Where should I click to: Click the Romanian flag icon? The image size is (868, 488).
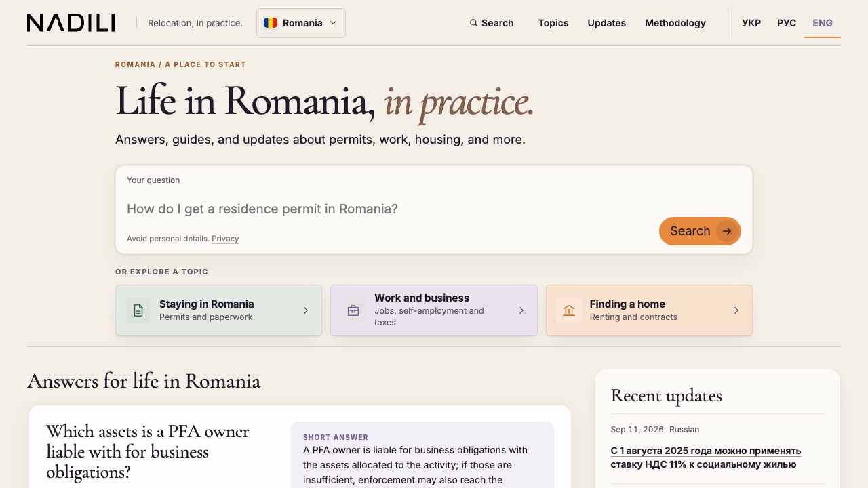click(271, 23)
